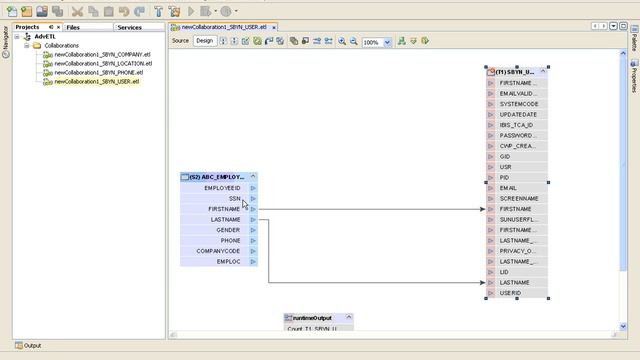Click the Debug Project icon
The image size is (640, 360).
pos(205,11)
